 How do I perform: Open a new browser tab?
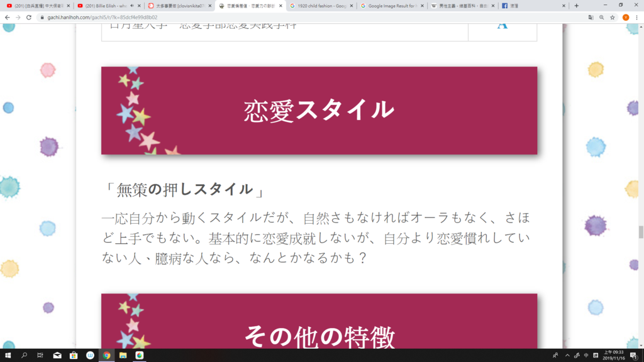(577, 6)
